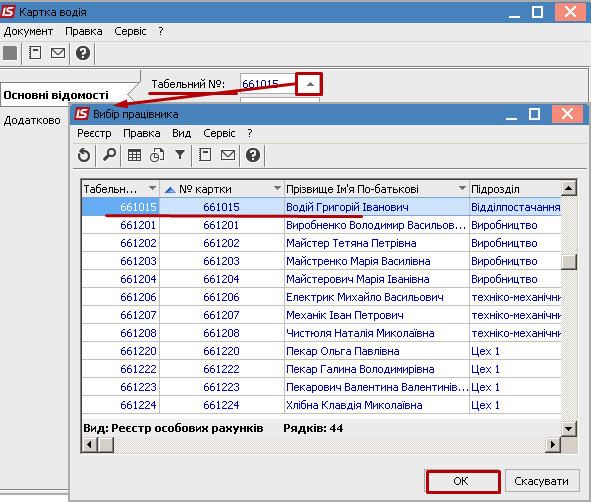Apply the funnel filter icon
This screenshot has height=502, width=591.
(180, 155)
